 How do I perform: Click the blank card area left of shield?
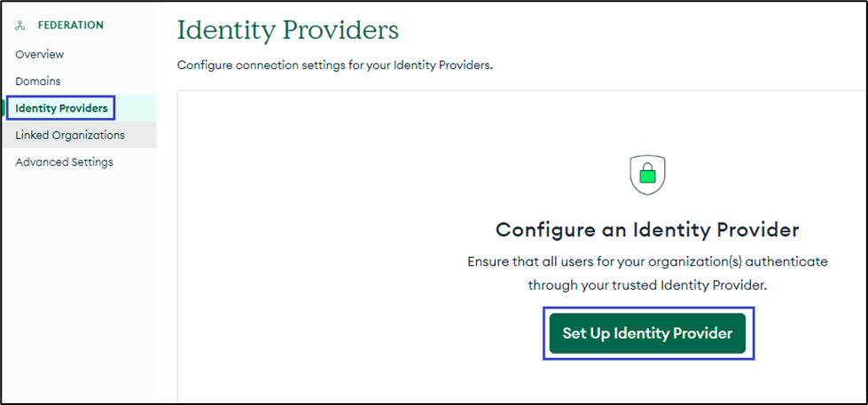355,177
